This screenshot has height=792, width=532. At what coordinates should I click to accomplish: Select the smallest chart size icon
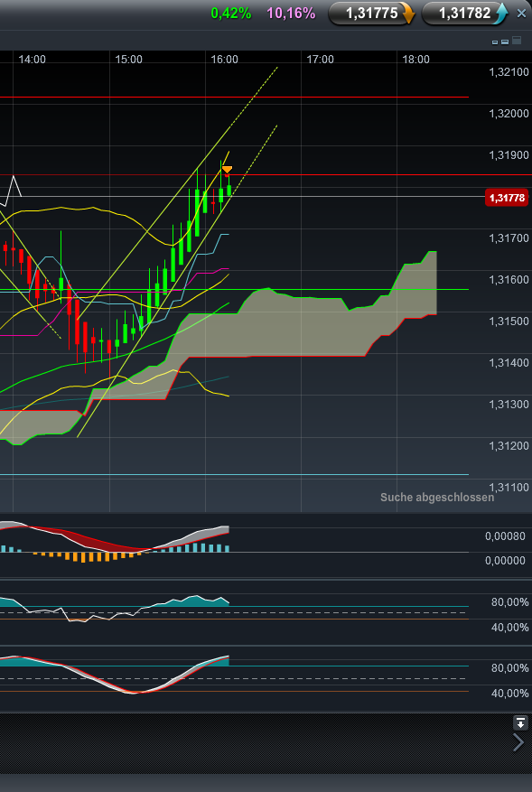point(495,42)
